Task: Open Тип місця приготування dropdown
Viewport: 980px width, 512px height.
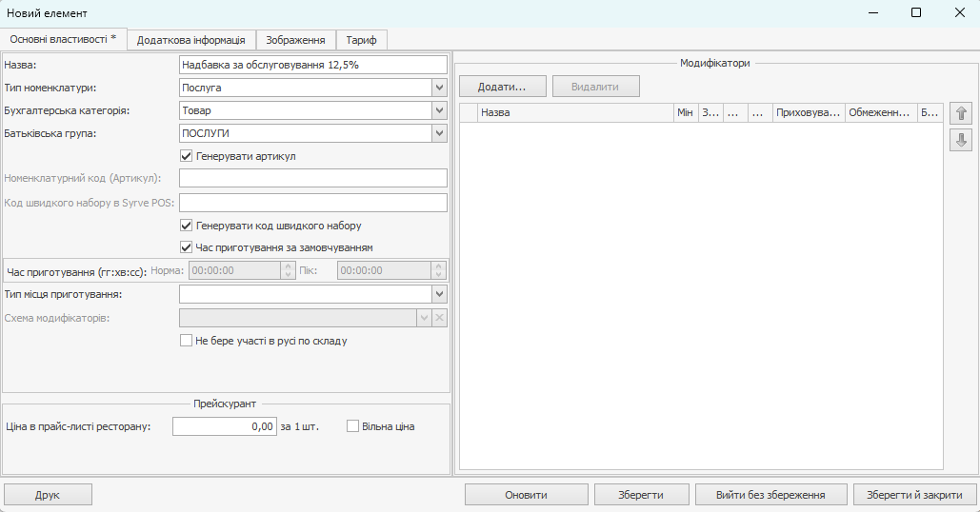Action: coord(439,295)
